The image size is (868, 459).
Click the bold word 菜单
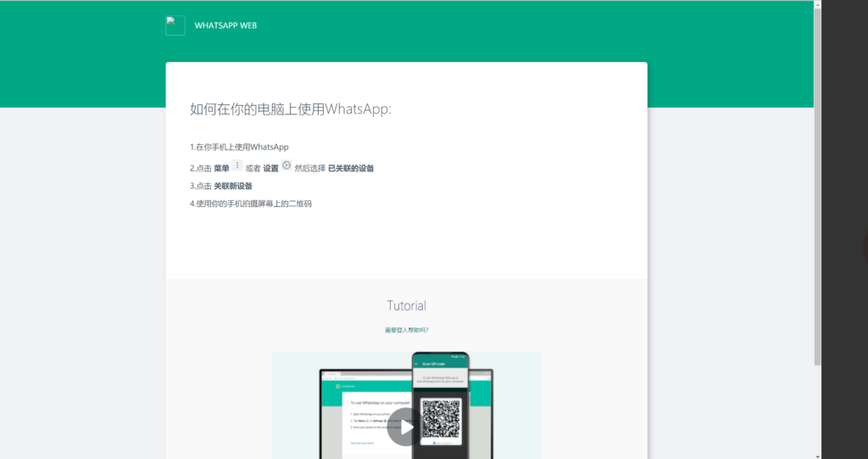221,169
